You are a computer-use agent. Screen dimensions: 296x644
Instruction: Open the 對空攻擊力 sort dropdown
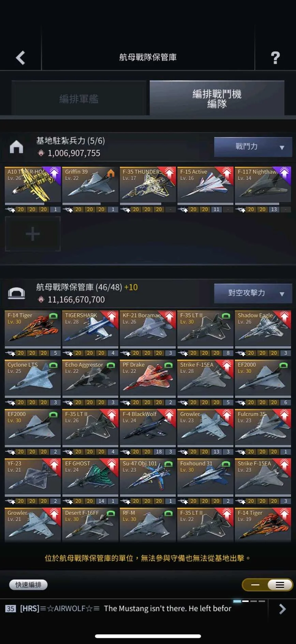pyautogui.click(x=253, y=293)
